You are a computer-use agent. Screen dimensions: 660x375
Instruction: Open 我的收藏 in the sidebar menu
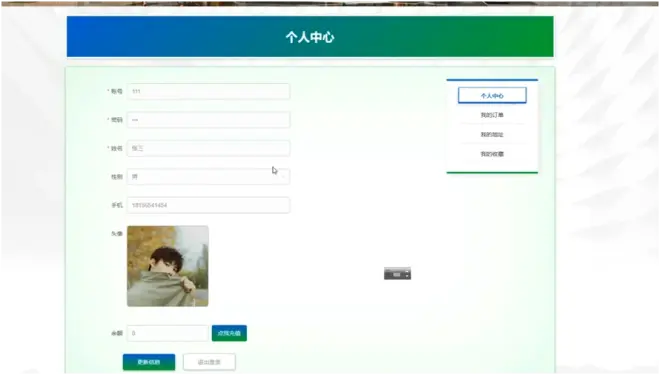[492, 154]
